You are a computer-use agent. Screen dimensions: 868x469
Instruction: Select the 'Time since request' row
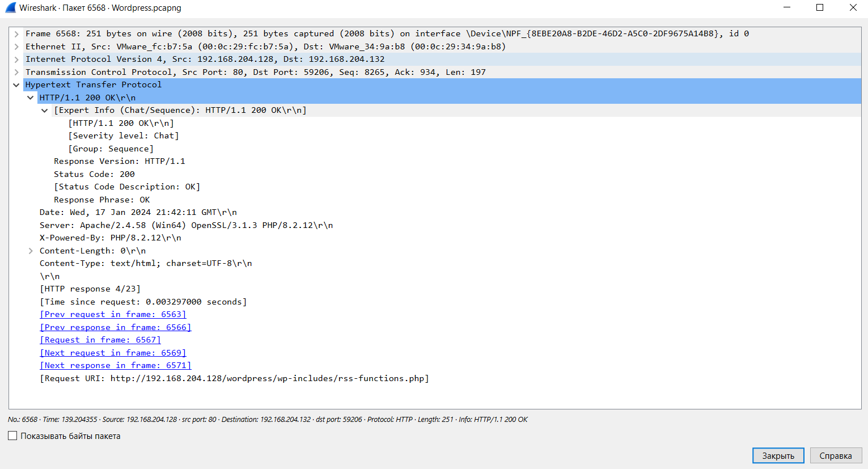coord(143,302)
